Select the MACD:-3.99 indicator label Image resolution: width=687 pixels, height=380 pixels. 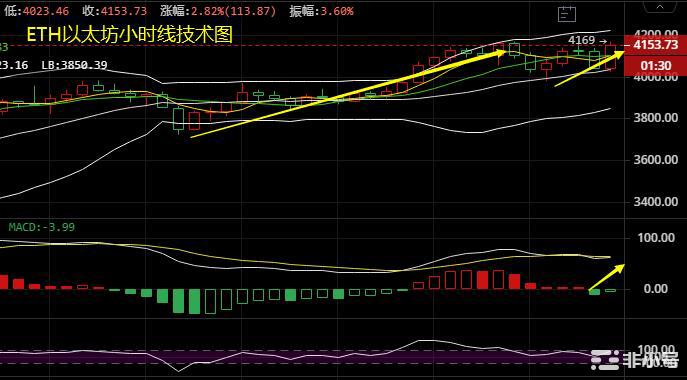pos(42,227)
